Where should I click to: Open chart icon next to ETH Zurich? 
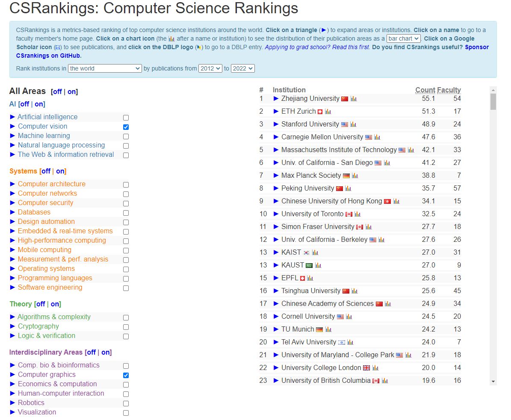tap(328, 112)
